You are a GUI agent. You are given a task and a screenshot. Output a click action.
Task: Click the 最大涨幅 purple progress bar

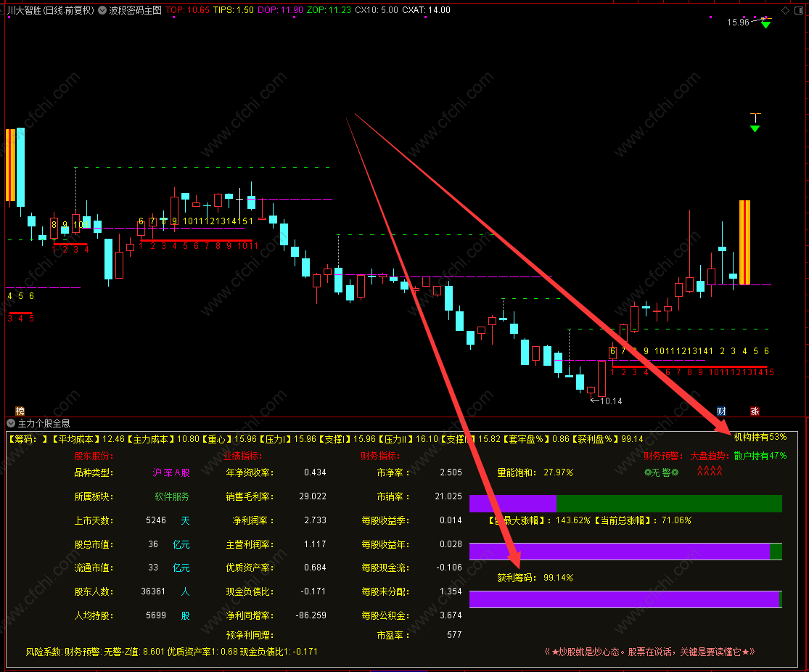(x=625, y=552)
